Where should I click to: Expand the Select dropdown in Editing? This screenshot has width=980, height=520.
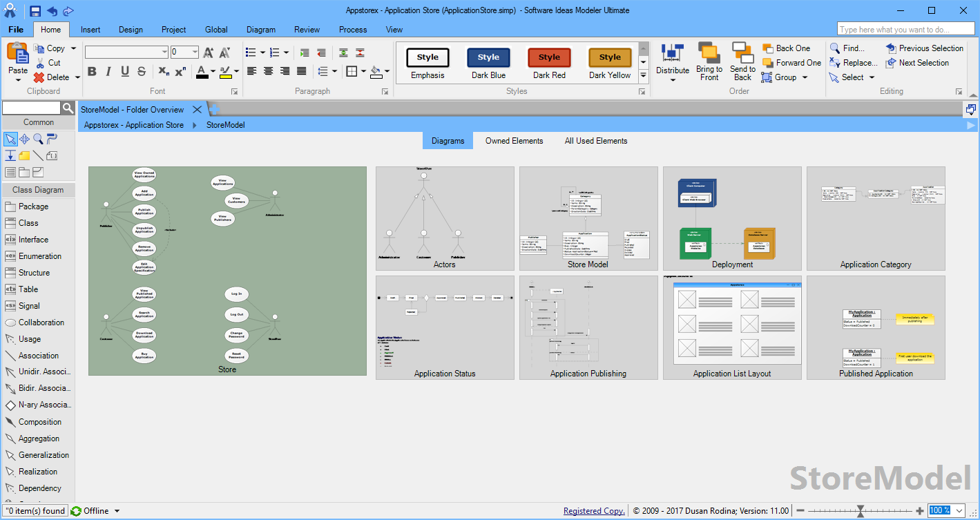coord(872,77)
